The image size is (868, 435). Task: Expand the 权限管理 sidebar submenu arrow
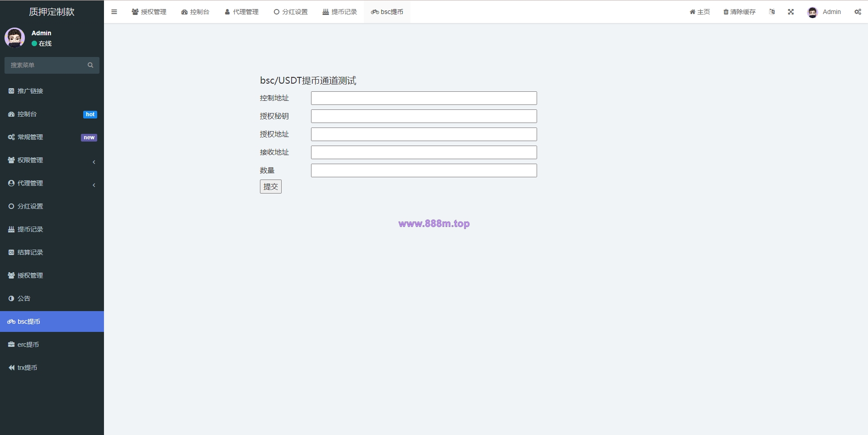pos(94,162)
